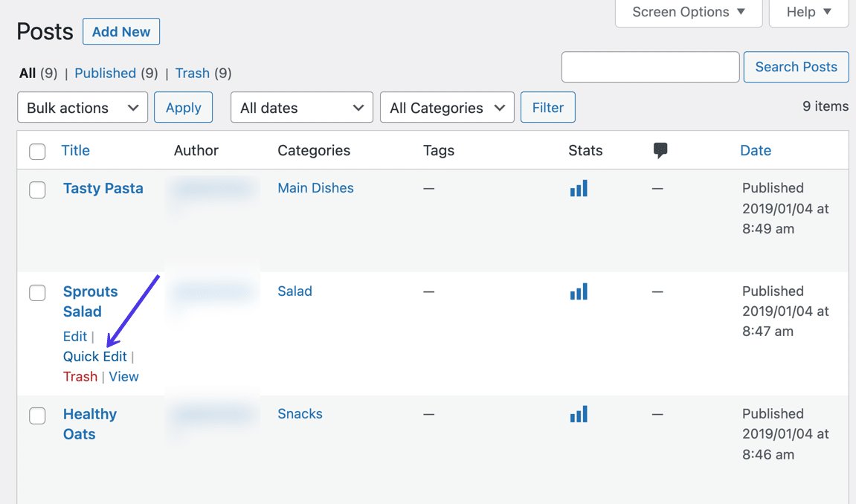856x504 pixels.
Task: Click inside the search posts field
Action: pos(650,67)
